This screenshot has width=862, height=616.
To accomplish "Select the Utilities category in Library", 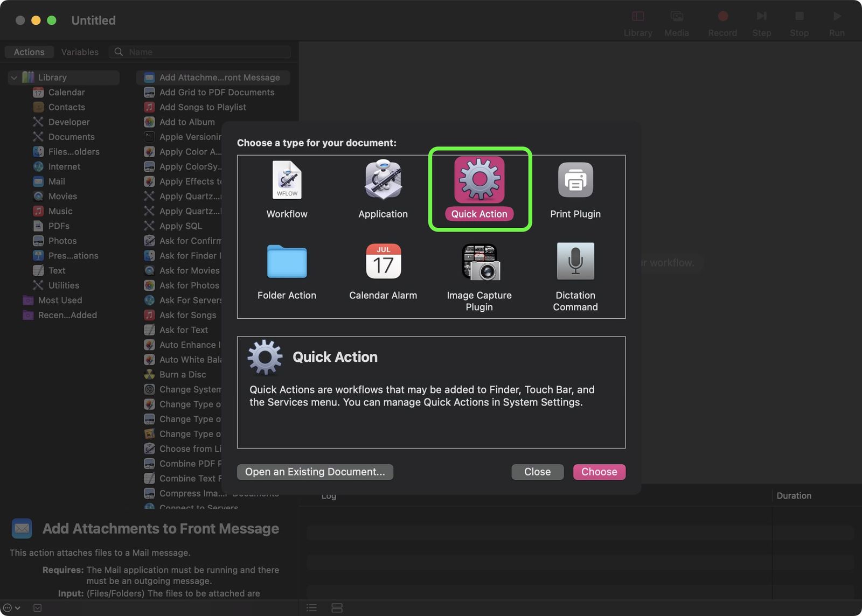I will (x=64, y=285).
